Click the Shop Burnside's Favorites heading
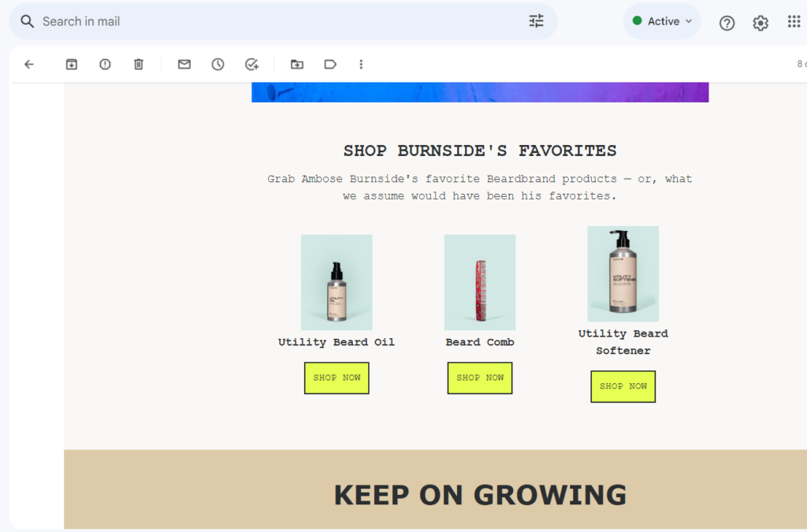The image size is (807, 532). tap(480, 151)
